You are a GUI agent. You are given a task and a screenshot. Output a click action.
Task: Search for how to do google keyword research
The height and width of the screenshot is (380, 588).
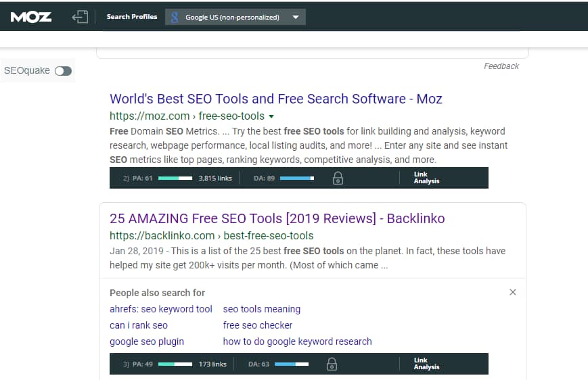(297, 341)
